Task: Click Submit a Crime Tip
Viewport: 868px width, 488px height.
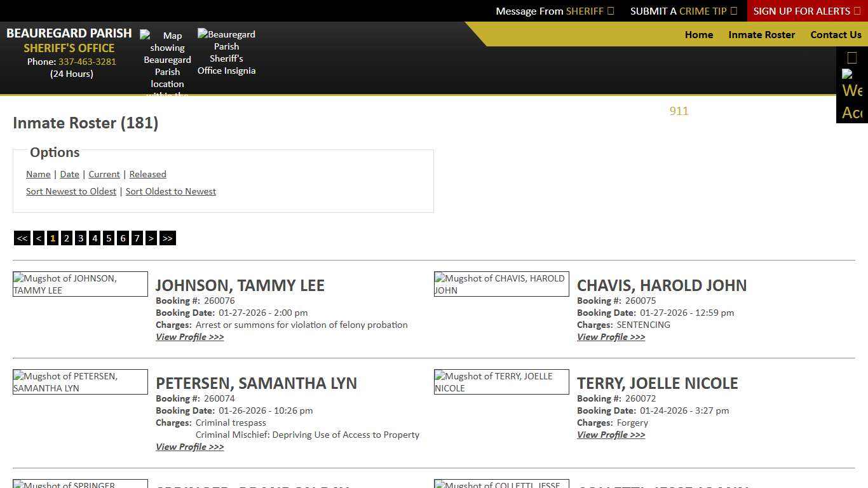Action: coord(683,11)
